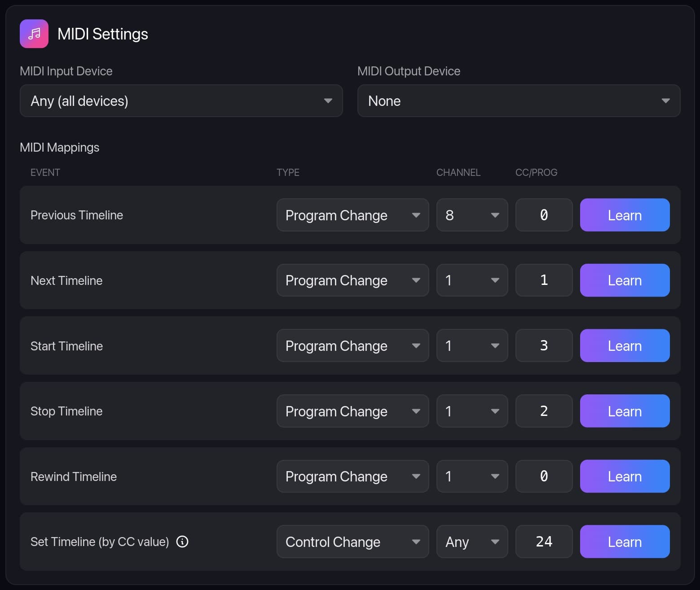
Task: Focus the Next Timeline CC/PROG field
Action: click(x=544, y=280)
